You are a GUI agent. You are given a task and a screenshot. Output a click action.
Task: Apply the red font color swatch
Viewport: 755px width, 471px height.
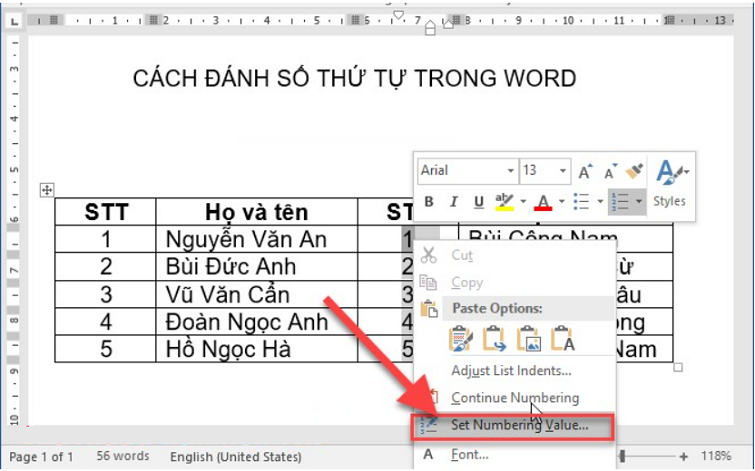543,202
